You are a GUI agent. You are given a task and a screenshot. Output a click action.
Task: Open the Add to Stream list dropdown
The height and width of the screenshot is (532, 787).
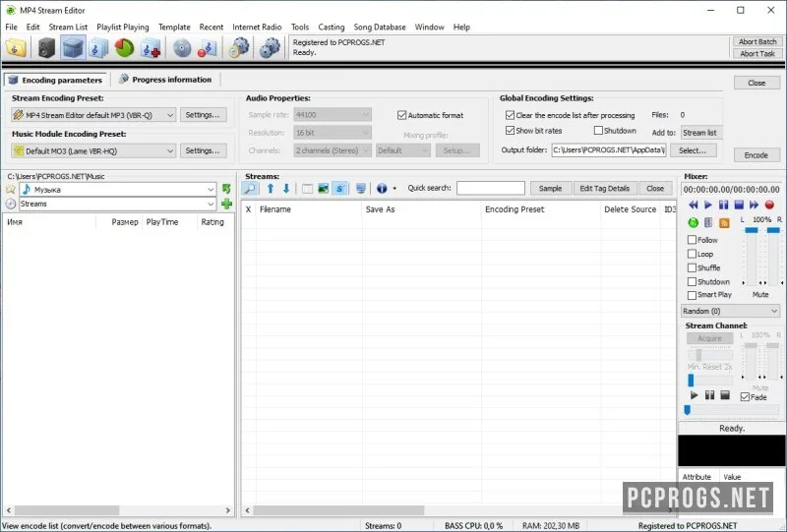point(701,133)
